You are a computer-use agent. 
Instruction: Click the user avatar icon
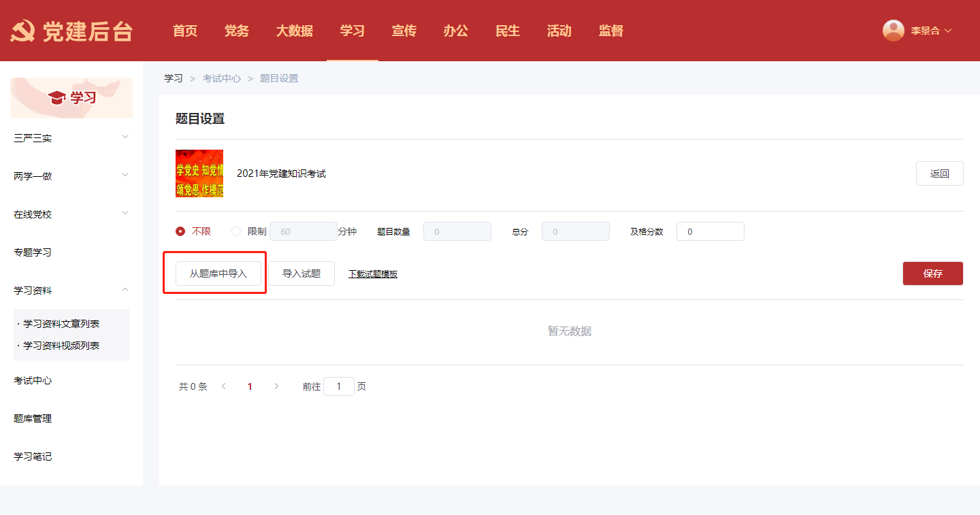tap(893, 31)
